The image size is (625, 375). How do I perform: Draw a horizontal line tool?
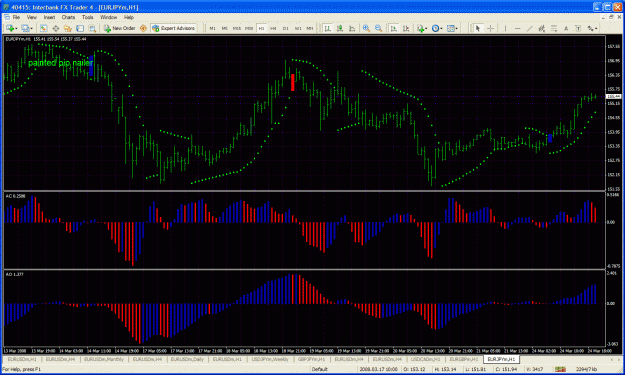517,28
